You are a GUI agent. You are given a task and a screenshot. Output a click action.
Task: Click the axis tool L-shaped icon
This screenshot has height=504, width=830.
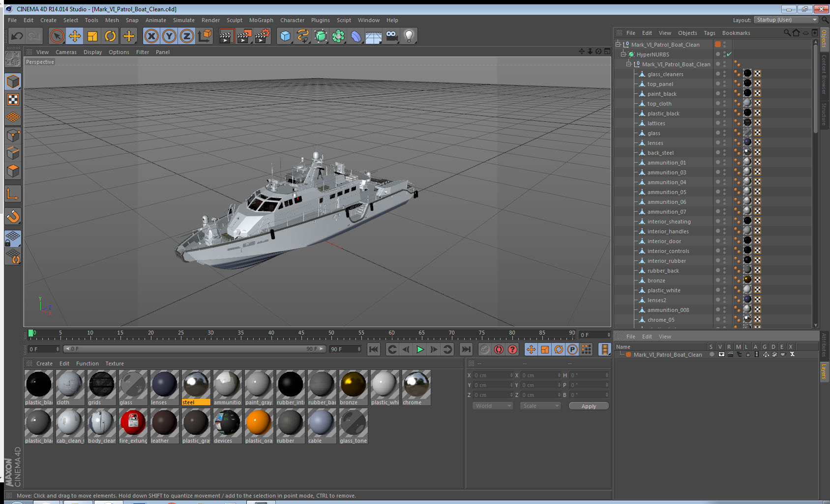click(x=13, y=194)
